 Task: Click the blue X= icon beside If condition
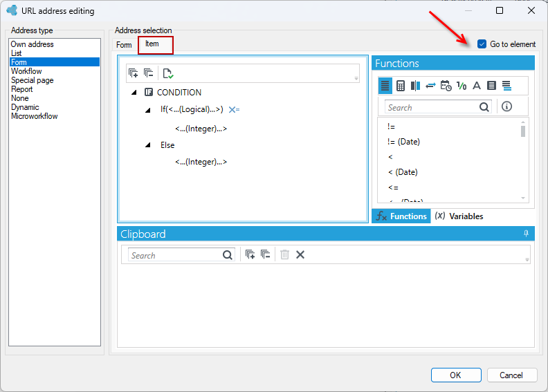point(234,110)
